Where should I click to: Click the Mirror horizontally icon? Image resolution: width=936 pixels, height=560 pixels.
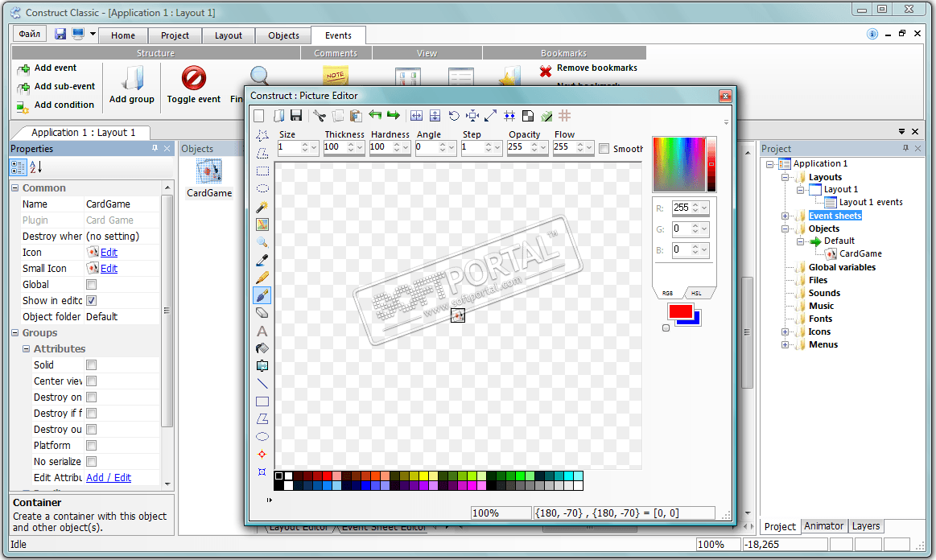pyautogui.click(x=417, y=116)
